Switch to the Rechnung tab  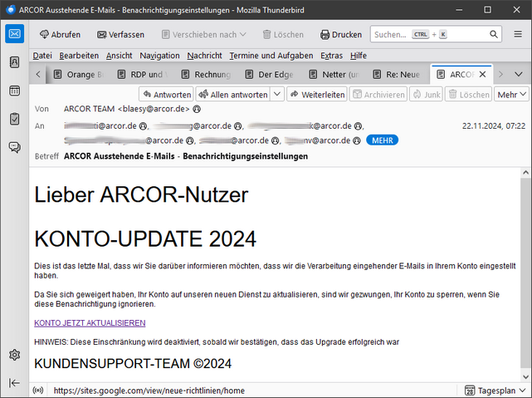click(x=207, y=75)
